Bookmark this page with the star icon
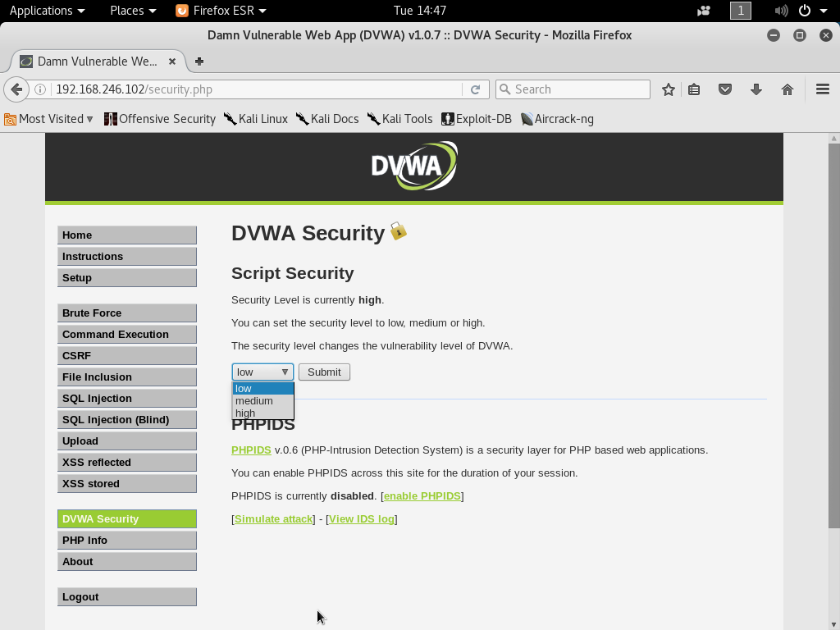The height and width of the screenshot is (630, 840). [x=668, y=89]
